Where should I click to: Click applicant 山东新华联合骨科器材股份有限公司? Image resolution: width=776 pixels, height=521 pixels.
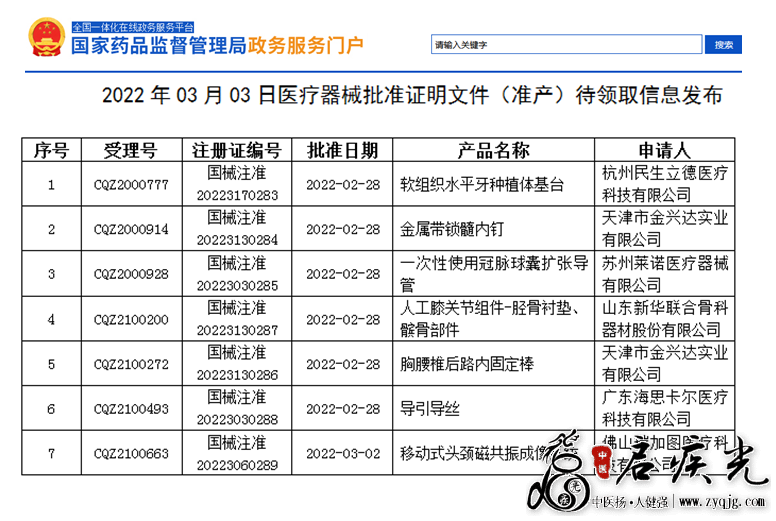(664, 319)
